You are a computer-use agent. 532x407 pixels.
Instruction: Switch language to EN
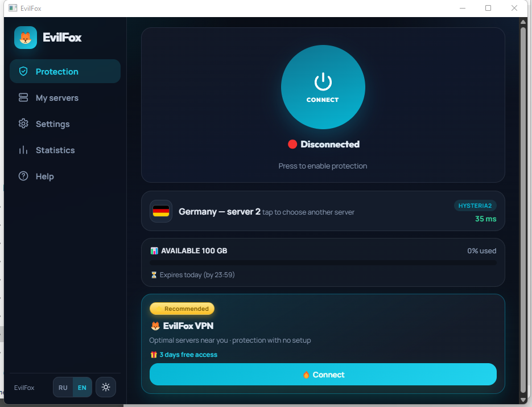click(x=82, y=387)
